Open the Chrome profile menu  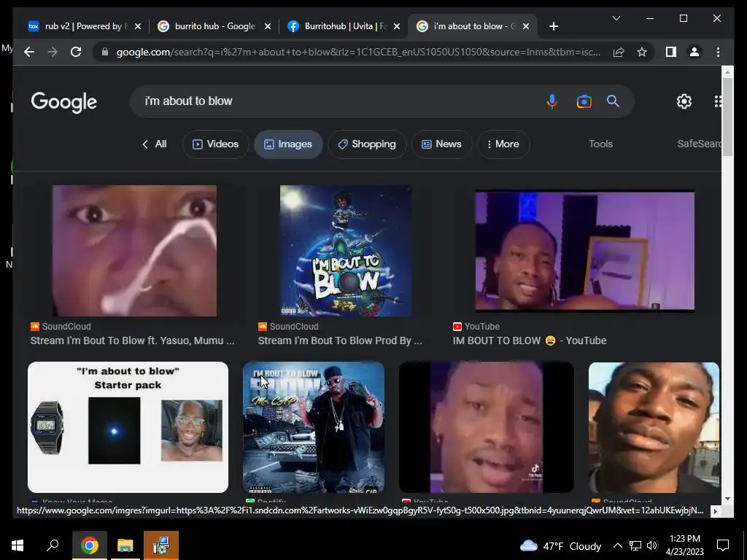694,52
